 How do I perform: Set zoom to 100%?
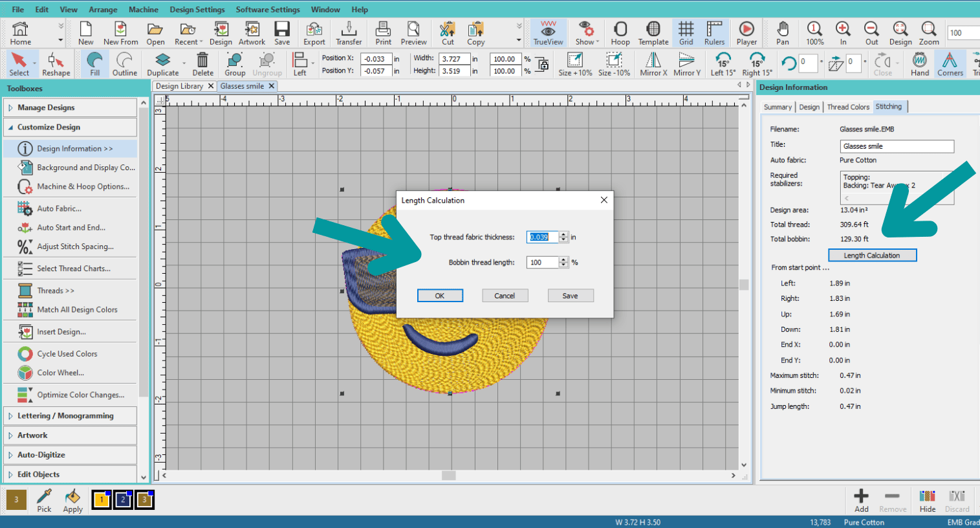[814, 33]
